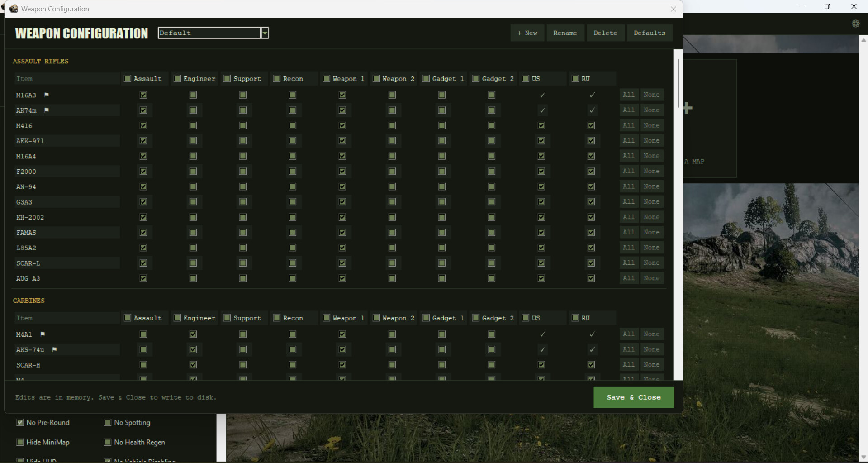Enable Engineer access for the M416

(193, 125)
